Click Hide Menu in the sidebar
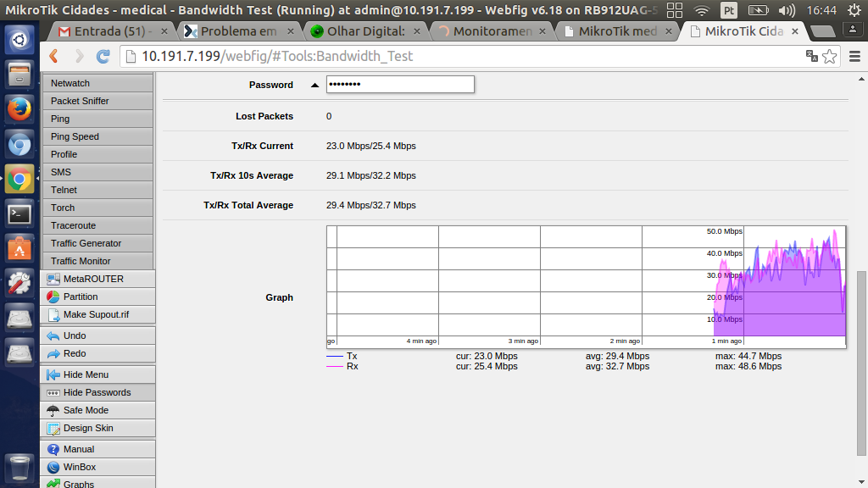 click(97, 374)
